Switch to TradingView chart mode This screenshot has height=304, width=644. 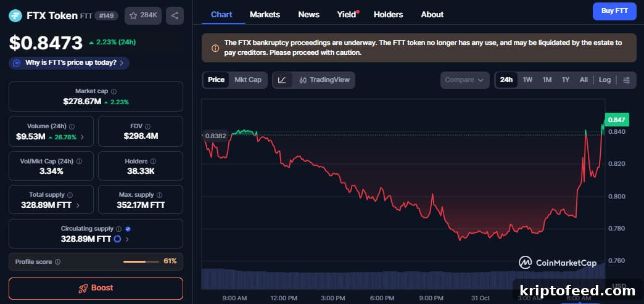pos(324,80)
